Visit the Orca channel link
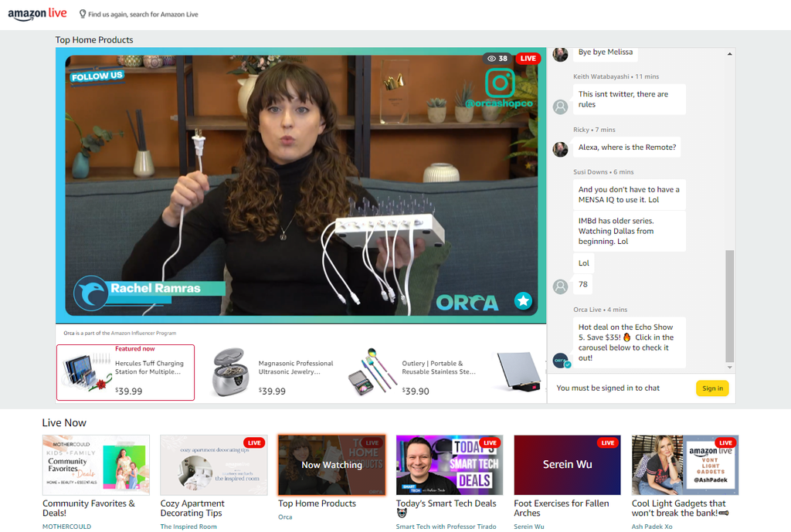Screen dimensions: 791x532 (285, 517)
